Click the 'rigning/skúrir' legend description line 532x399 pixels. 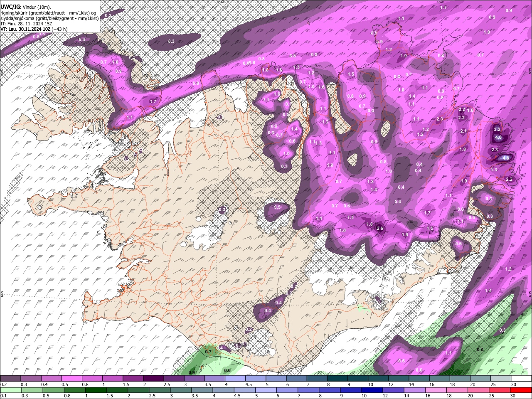[x=49, y=13]
